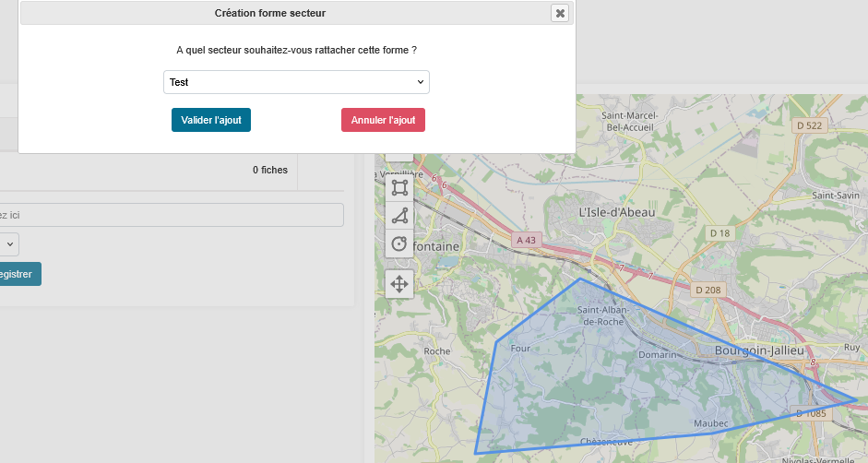Click the 0 fiches counter
The image size is (868, 463).
point(270,170)
